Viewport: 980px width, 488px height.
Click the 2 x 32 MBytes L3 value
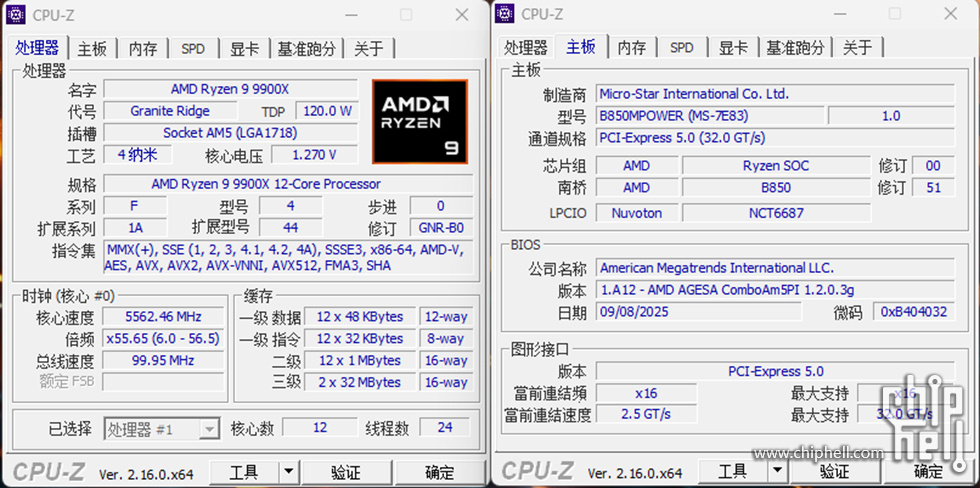point(360,382)
